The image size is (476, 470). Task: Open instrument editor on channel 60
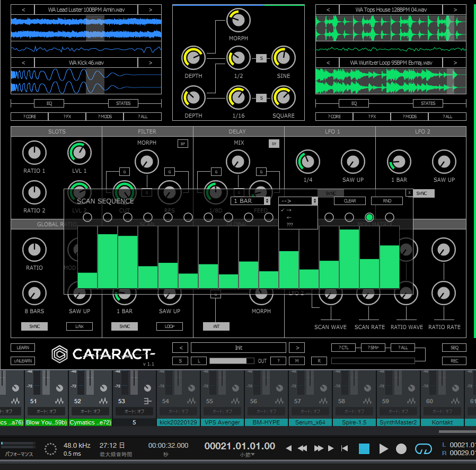point(455,401)
